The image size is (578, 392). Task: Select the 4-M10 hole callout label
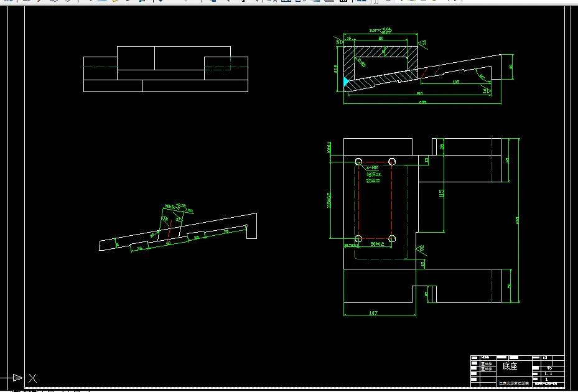point(372,168)
